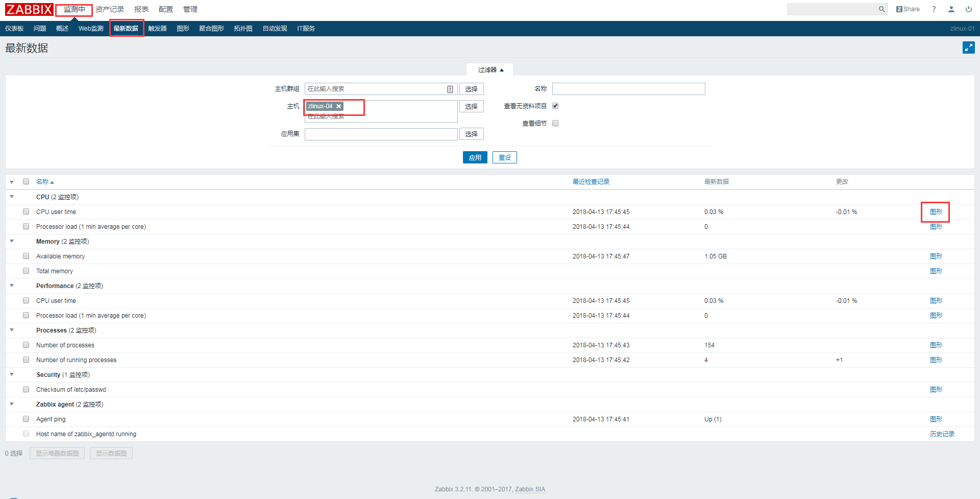Check the Number of processes item
Screen dimensions: 980x499
[x=26, y=345]
